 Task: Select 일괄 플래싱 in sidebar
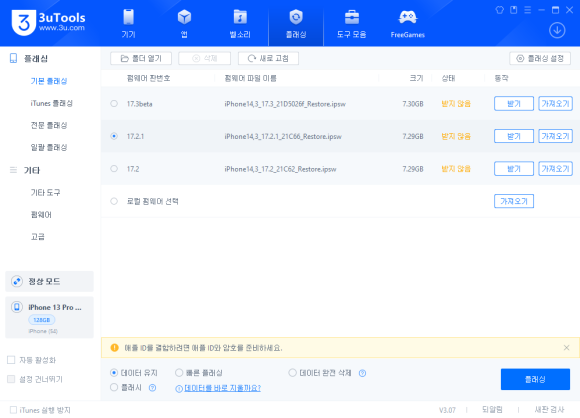[49, 148]
